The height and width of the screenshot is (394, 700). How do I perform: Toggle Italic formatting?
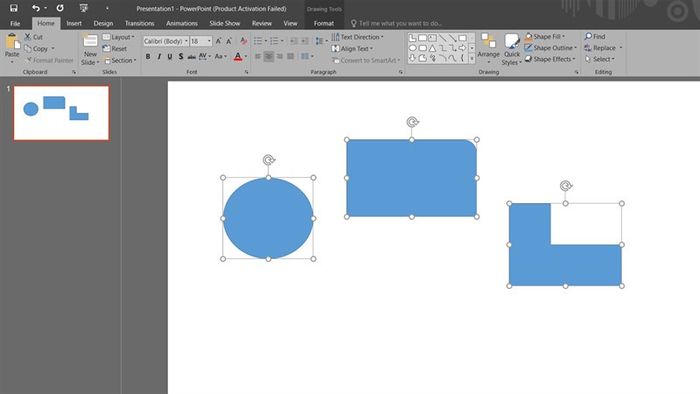point(159,57)
